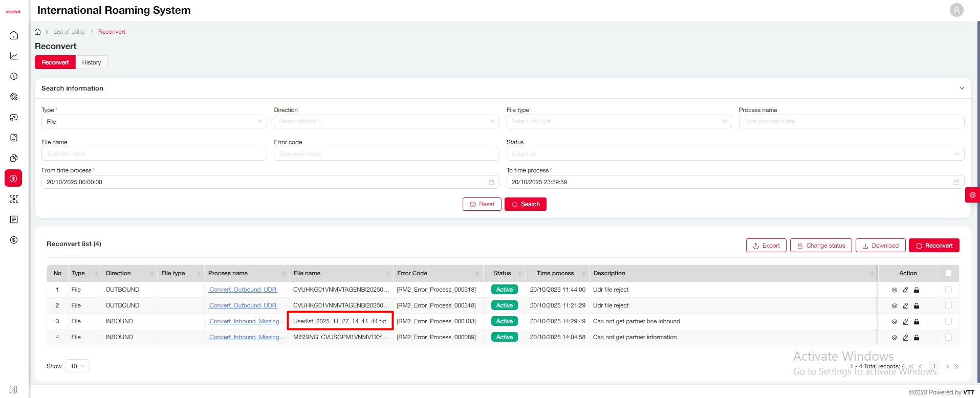Click the Export button
The height and width of the screenshot is (398, 980).
(766, 246)
